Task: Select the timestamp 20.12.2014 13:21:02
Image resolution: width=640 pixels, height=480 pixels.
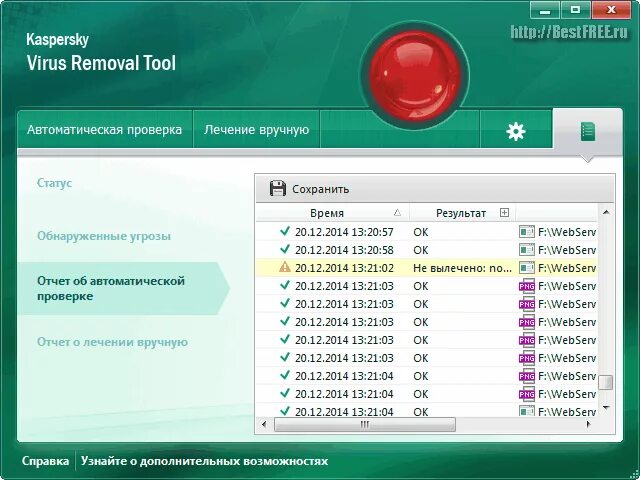Action: [x=344, y=268]
